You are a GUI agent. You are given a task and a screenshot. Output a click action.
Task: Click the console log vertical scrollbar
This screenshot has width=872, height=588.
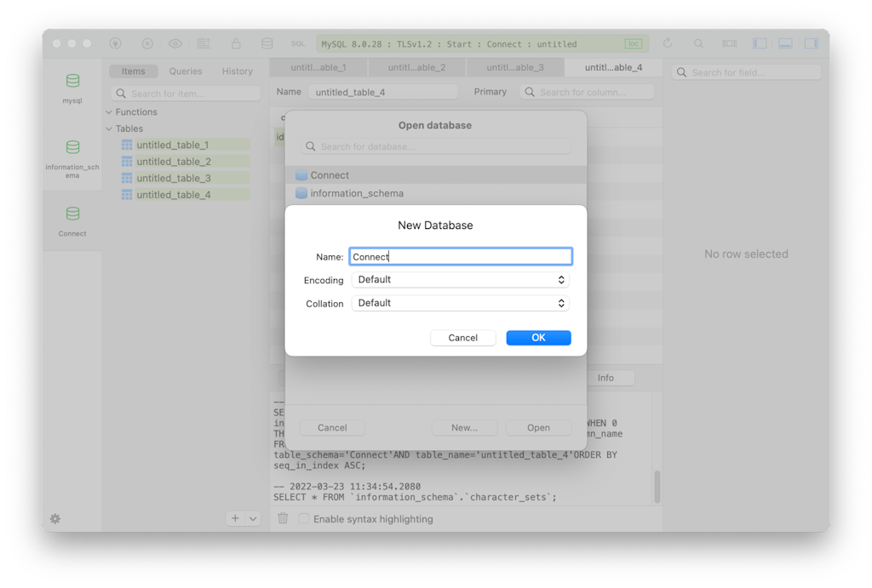657,487
